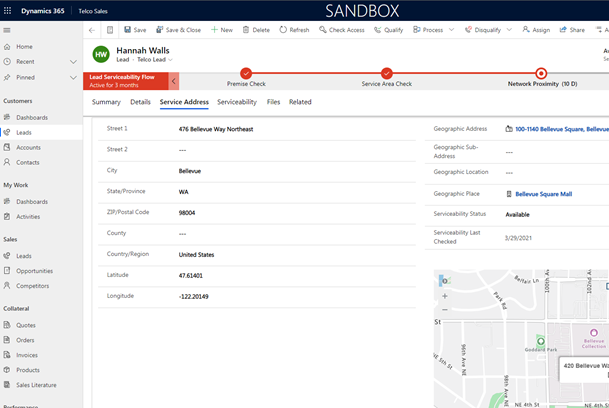609x408 pixels.
Task: Qualify the lead Hannah Walls
Action: pyautogui.click(x=388, y=30)
